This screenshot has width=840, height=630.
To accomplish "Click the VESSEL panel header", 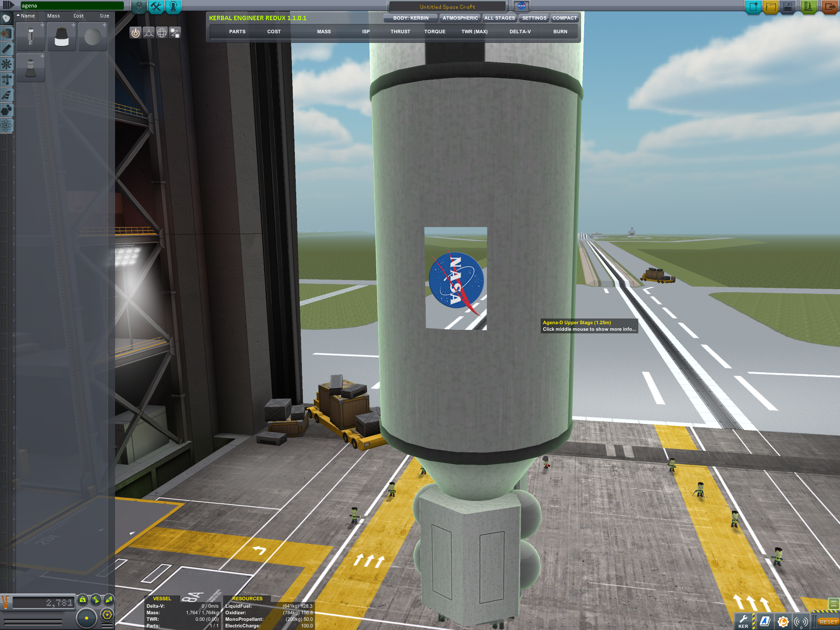I will tap(162, 598).
